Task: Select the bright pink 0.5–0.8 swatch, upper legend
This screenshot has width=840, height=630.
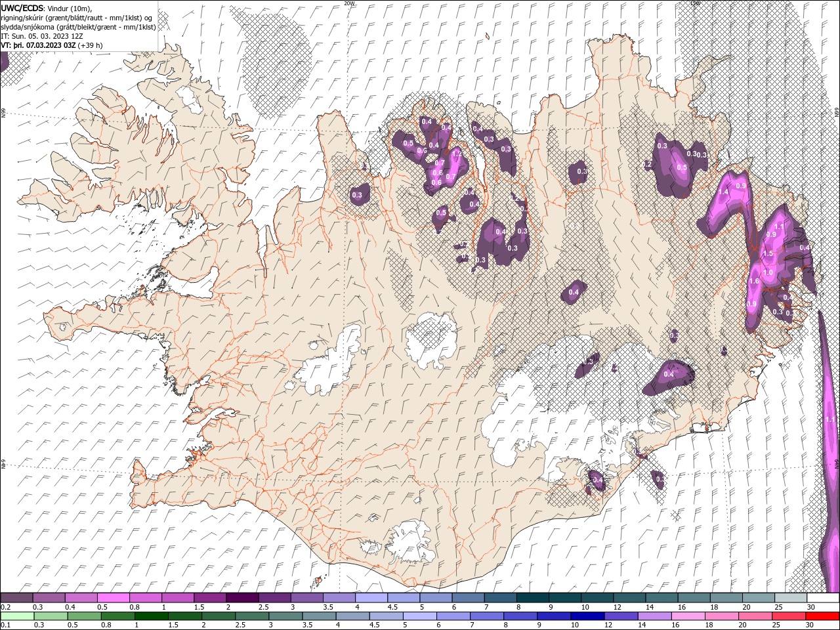Action: 113,598
